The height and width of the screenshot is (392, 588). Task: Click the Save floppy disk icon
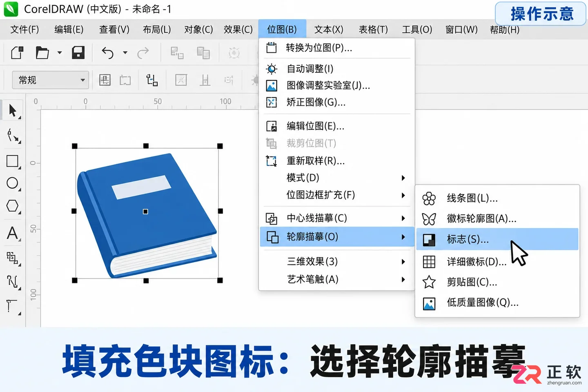click(x=78, y=53)
